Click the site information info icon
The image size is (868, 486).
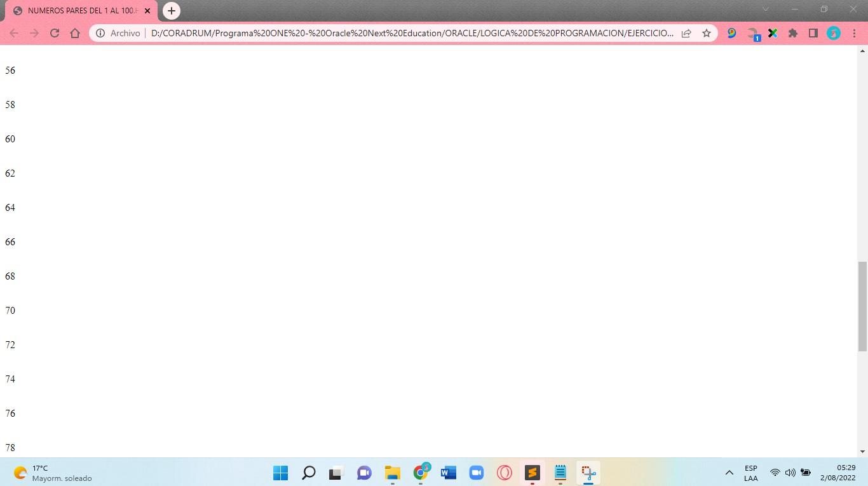[102, 33]
